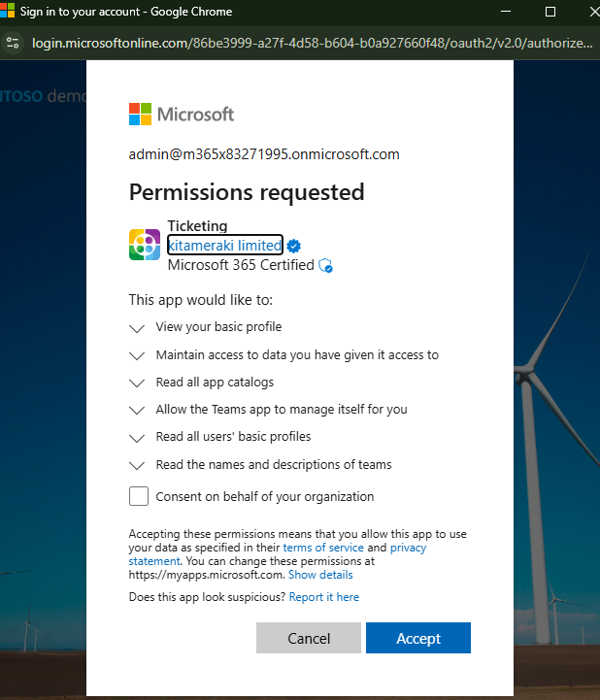Minimize the Chrome sign-in window

click(506, 11)
